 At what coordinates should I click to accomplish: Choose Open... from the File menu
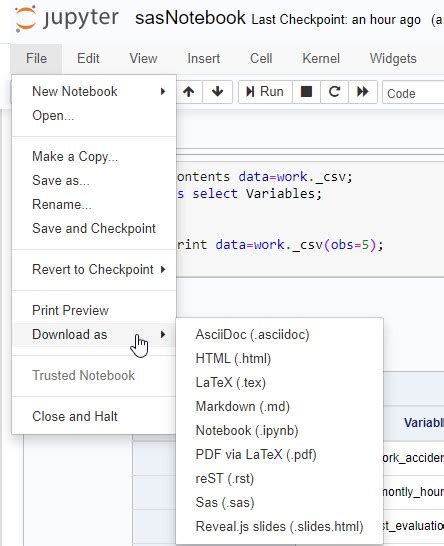pos(94,116)
